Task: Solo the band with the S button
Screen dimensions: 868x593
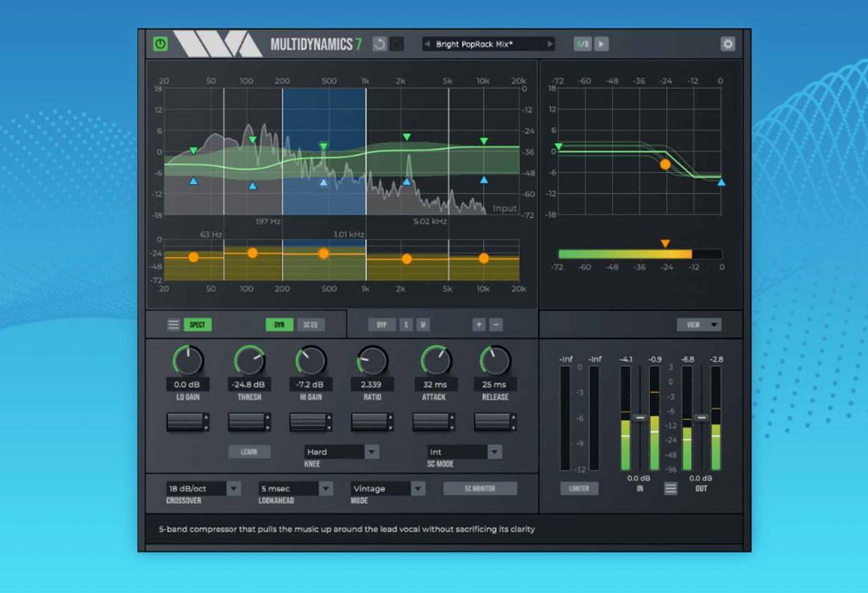Action: [406, 324]
